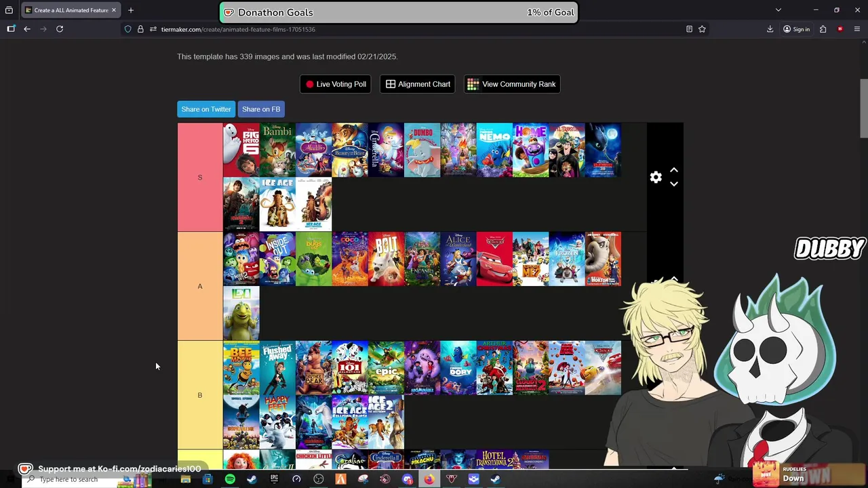868x488 pixels.
Task: Select the 101 Dalmatians poster
Action: 350,368
